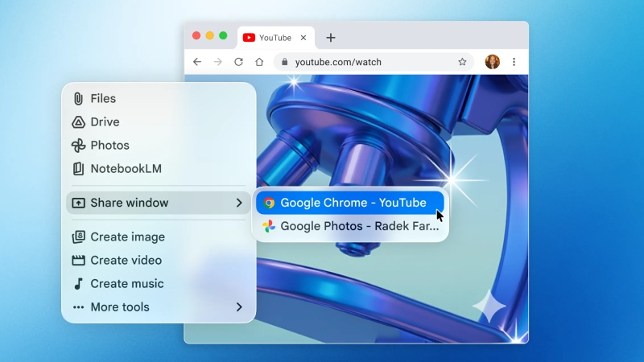This screenshot has height=362, width=644.
Task: Click the Create video clapperboard icon
Action: click(78, 260)
